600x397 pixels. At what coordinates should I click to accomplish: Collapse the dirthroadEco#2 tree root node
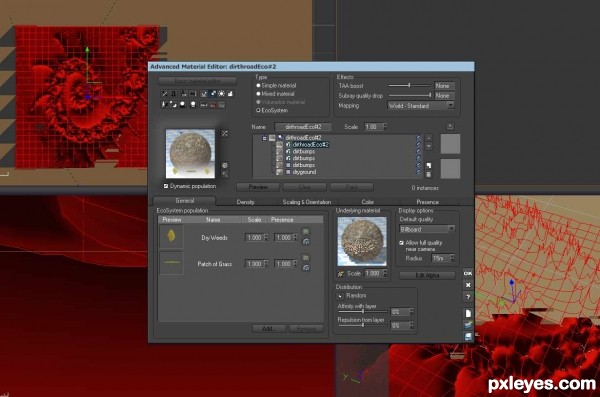pyautogui.click(x=264, y=138)
